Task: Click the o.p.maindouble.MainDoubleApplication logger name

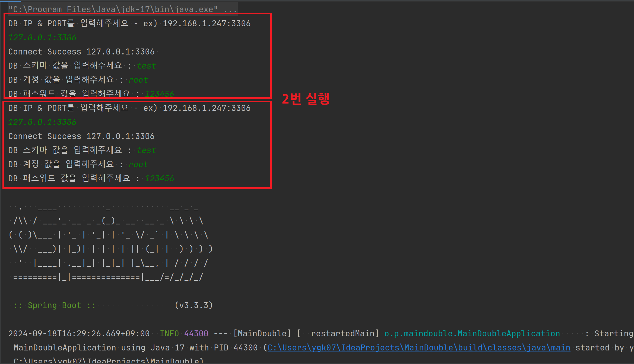Action: tap(472, 334)
